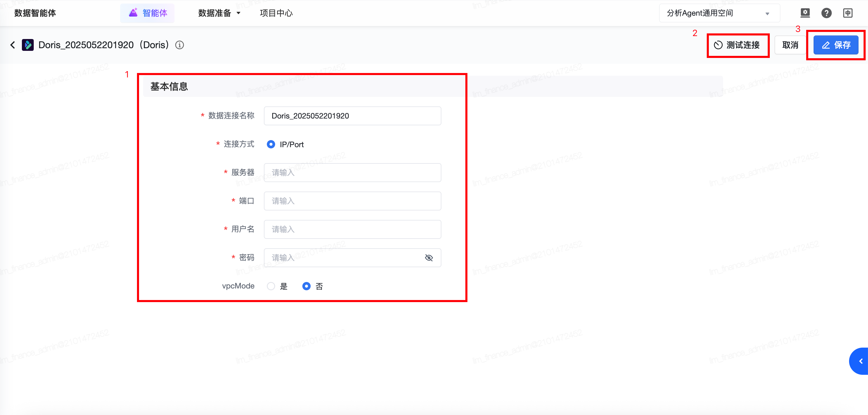Open the 数据准备 dropdown menu
The height and width of the screenshot is (415, 868).
coord(219,13)
